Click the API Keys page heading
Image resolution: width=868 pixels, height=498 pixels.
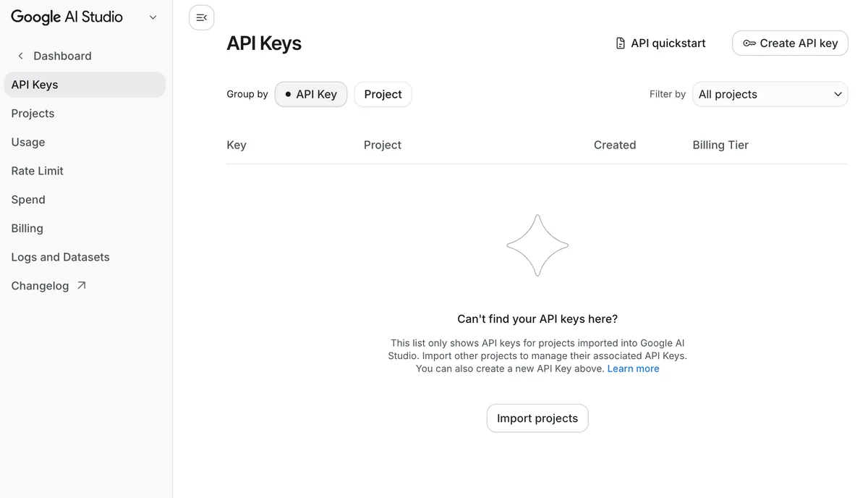pyautogui.click(x=264, y=43)
